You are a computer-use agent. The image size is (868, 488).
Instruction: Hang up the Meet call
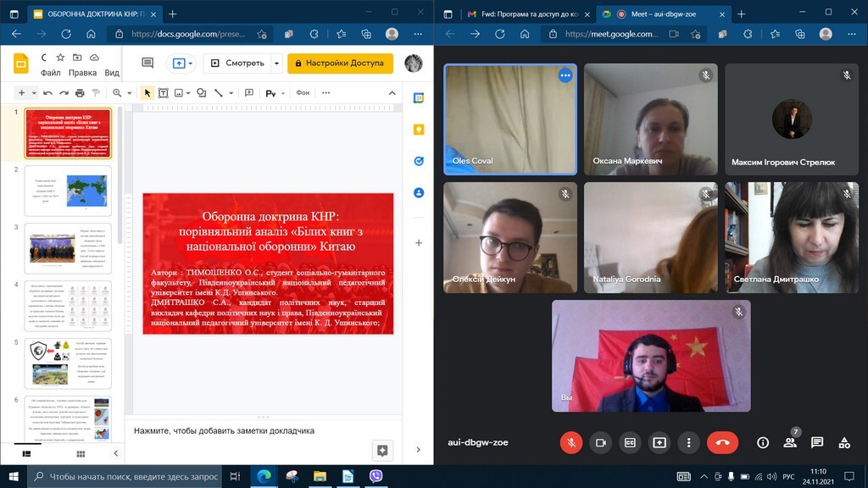(722, 442)
